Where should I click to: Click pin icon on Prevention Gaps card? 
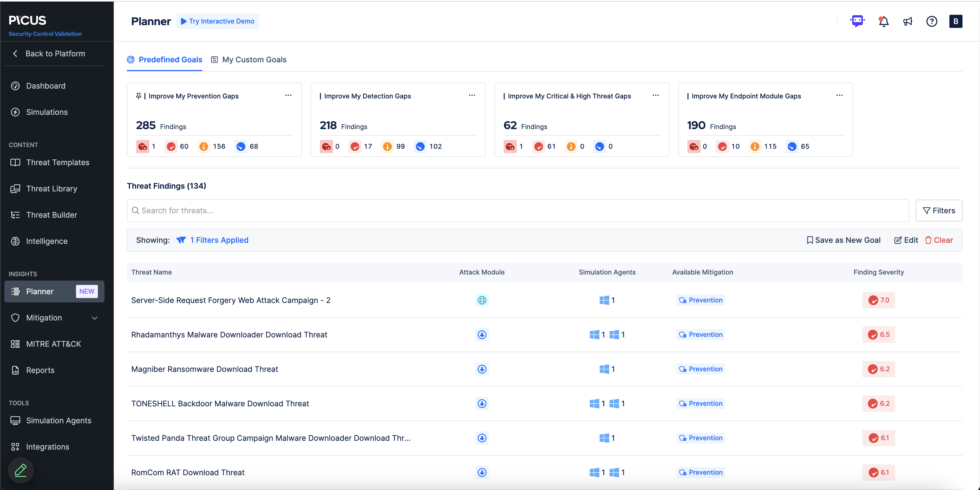pyautogui.click(x=138, y=96)
